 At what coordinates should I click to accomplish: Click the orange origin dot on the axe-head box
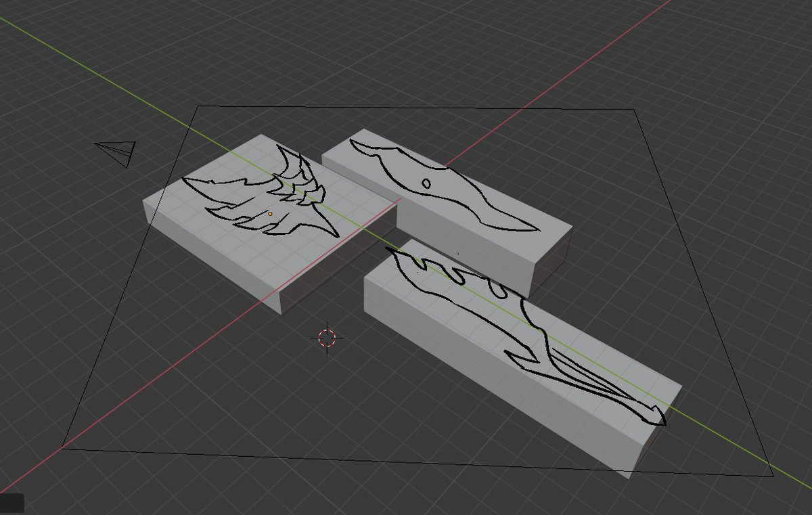(270, 214)
